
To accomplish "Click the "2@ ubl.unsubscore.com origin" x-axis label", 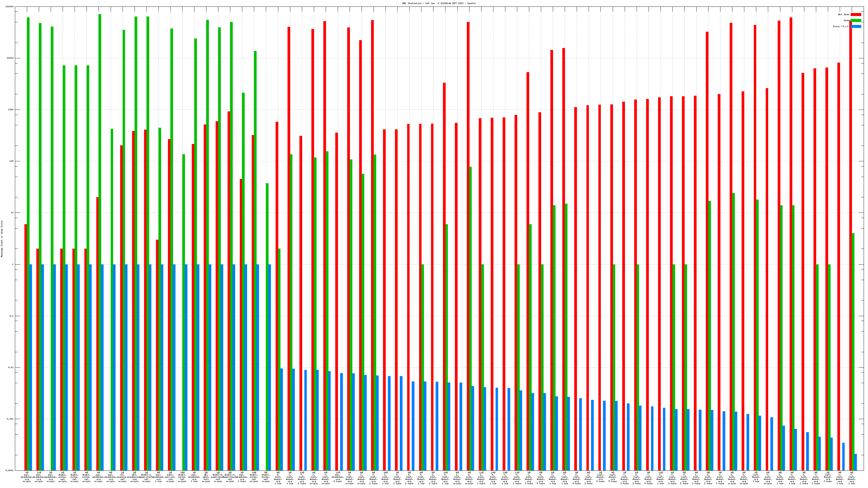I will [x=135, y=477].
